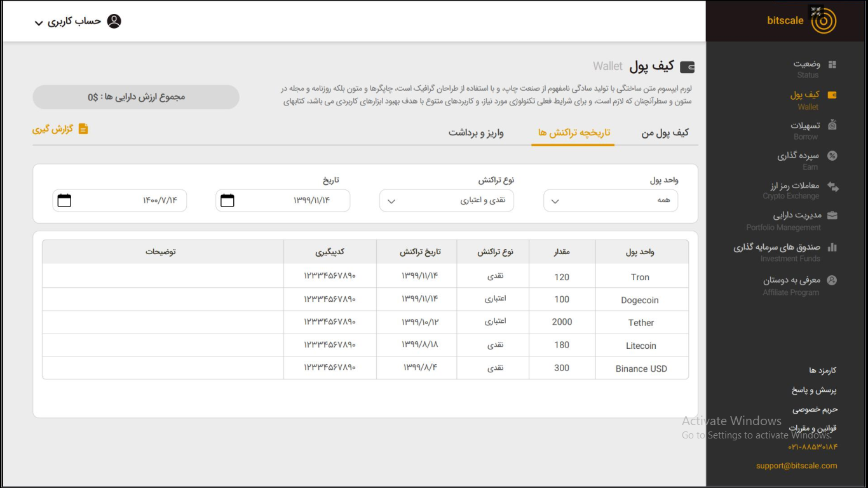
Task: Switch to the کیف پول من tab
Action: point(665,133)
